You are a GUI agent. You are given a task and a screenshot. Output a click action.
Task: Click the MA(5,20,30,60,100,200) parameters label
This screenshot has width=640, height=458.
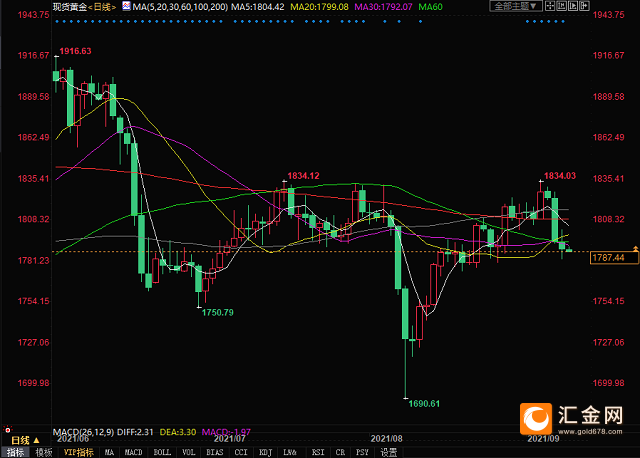point(180,7)
